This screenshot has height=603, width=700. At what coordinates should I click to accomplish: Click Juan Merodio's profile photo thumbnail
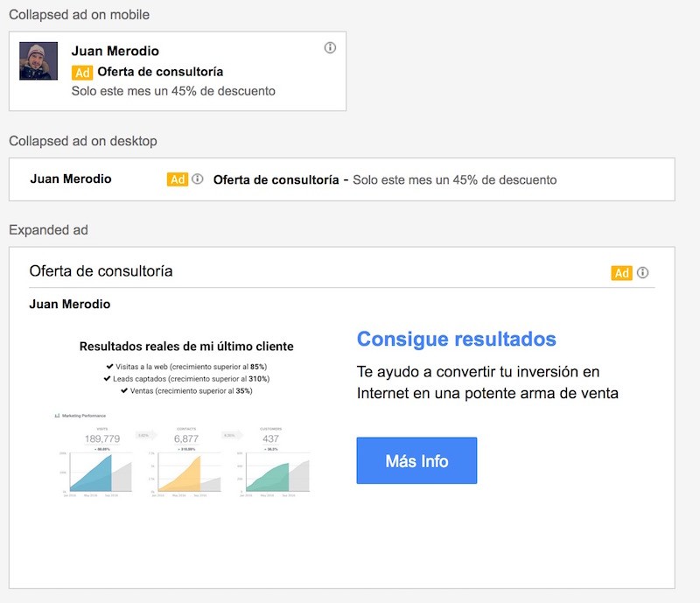[38, 61]
